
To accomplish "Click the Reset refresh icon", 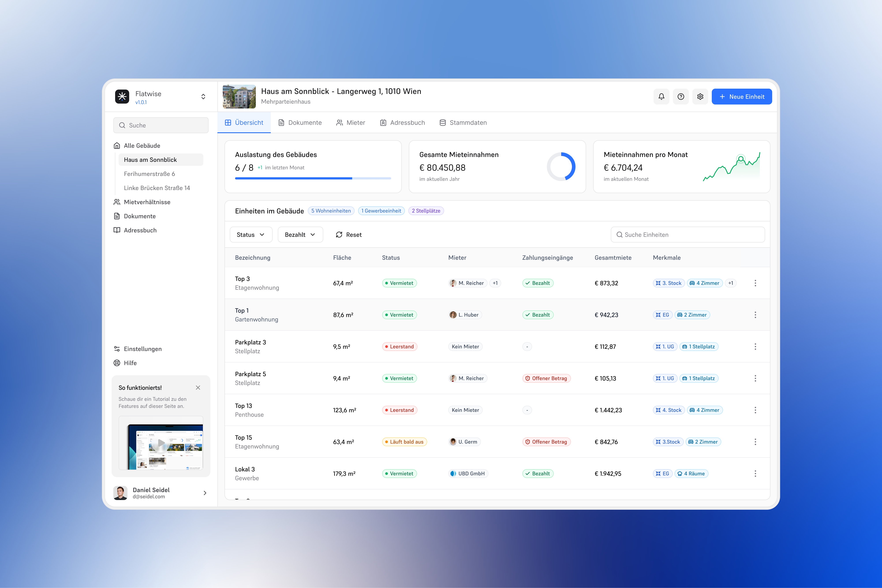I will [x=339, y=235].
